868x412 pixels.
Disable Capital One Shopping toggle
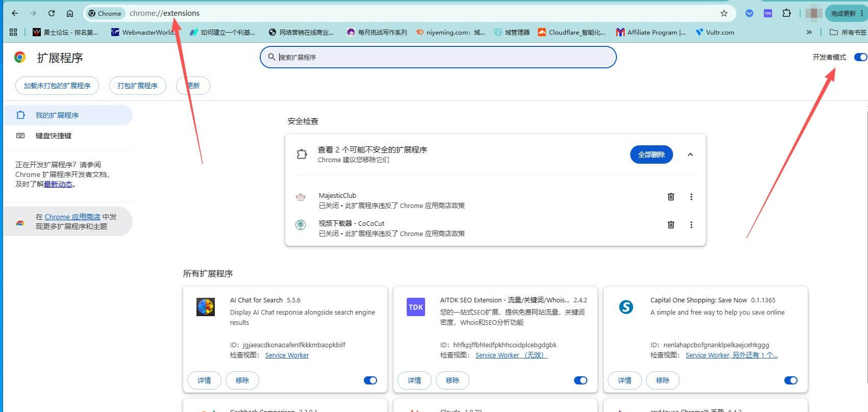click(791, 380)
